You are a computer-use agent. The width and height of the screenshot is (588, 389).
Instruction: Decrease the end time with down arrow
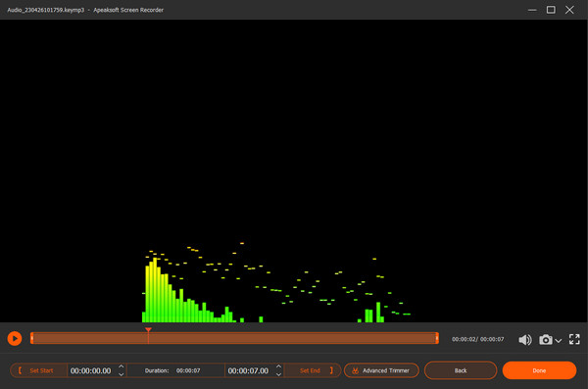278,374
